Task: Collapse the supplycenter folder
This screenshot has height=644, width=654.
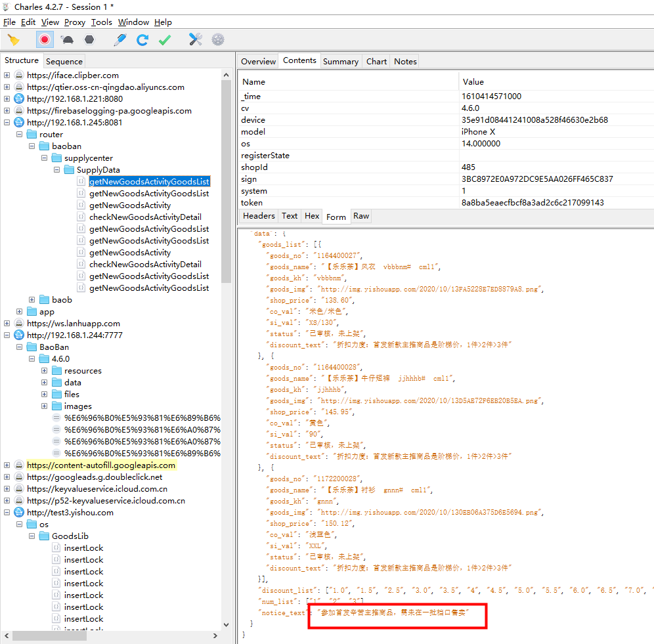Action: coord(44,158)
